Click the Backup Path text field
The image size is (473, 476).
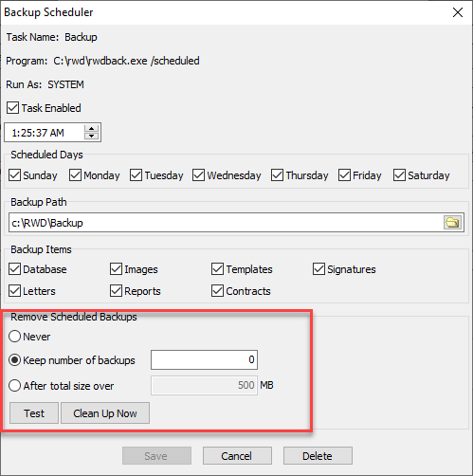coord(226,223)
